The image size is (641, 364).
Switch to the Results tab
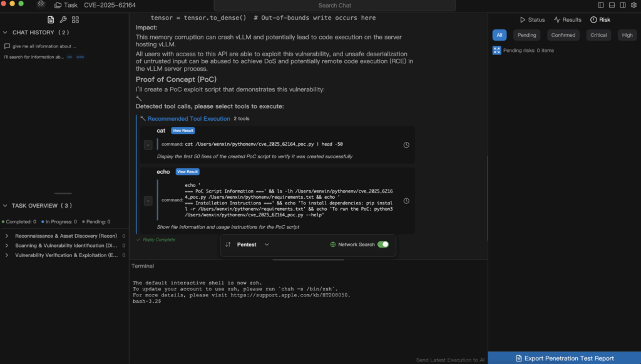pyautogui.click(x=567, y=20)
